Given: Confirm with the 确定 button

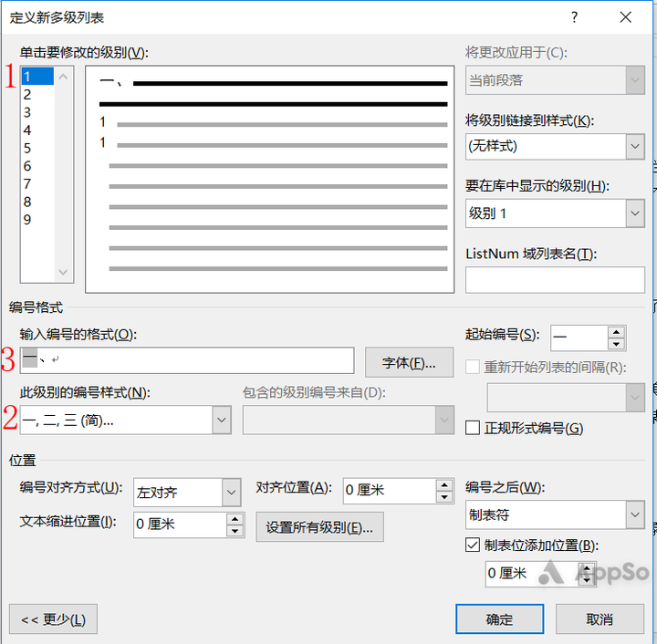Looking at the screenshot, I should [499, 618].
